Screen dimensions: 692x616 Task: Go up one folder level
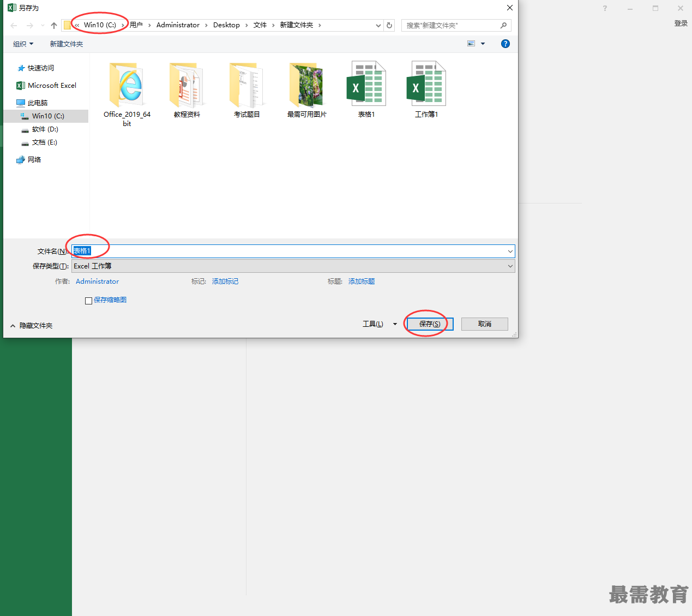(54, 26)
